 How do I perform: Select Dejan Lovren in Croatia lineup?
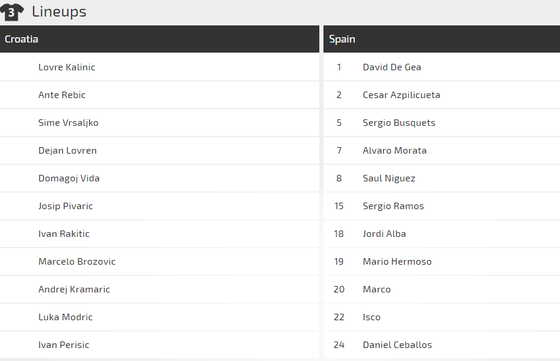(67, 150)
